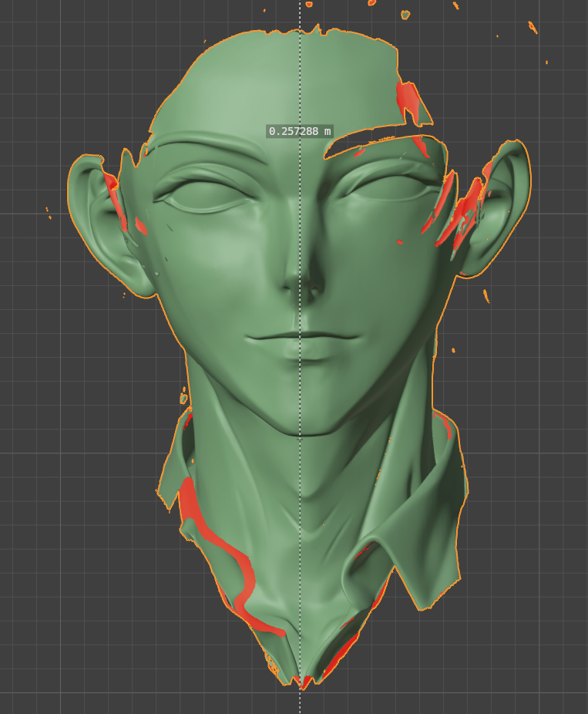Click the dashed ruler line below the collar
Screen dimensions: 588x714
[300, 700]
